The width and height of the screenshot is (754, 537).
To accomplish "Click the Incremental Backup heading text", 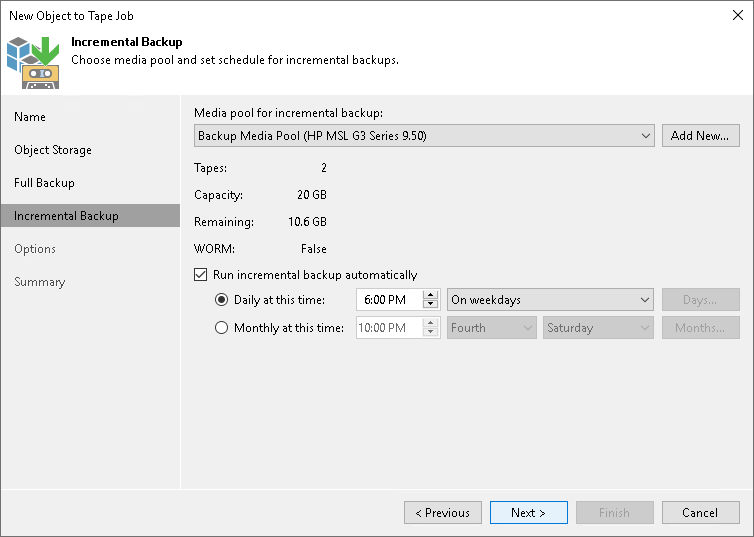I will tap(127, 42).
